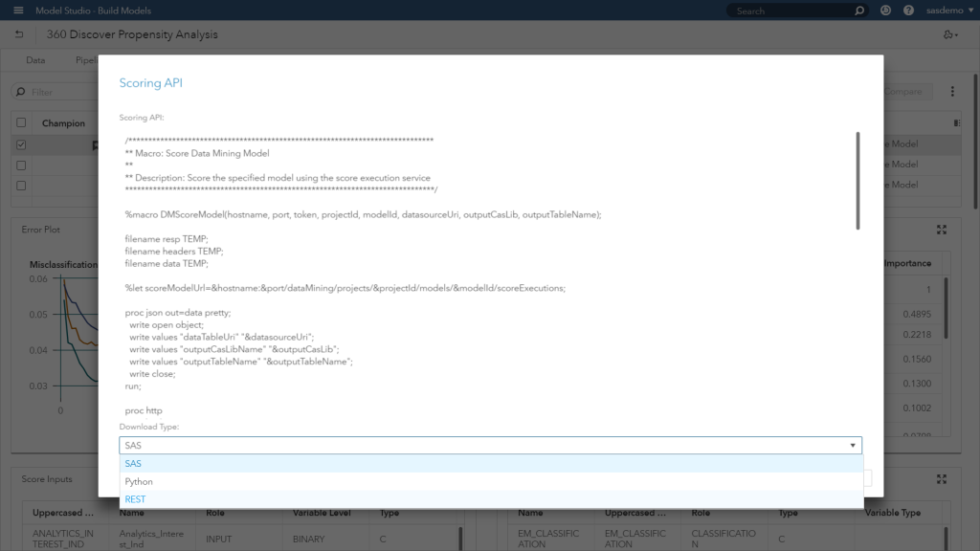Viewport: 980px width, 551px height.
Task: Switch to the Data tab
Action: pyautogui.click(x=35, y=60)
